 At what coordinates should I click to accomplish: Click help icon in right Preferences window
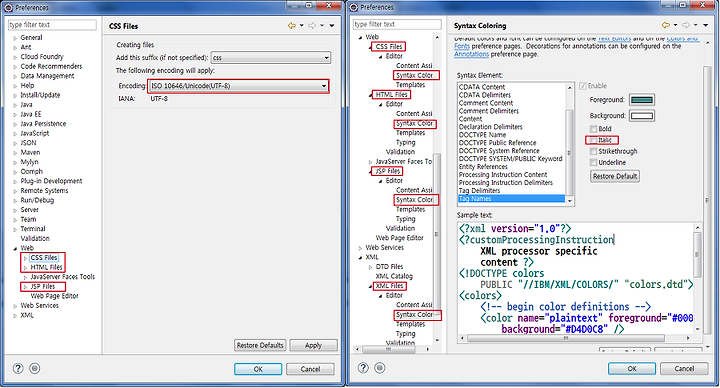point(363,368)
